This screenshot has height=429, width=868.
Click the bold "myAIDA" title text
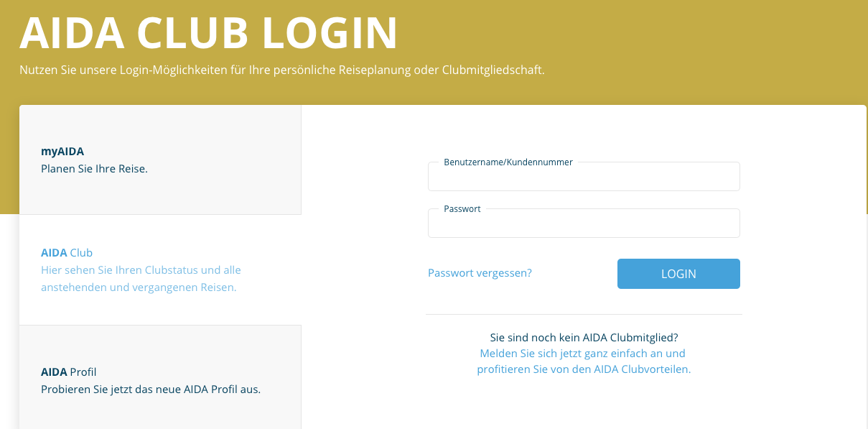(x=62, y=152)
